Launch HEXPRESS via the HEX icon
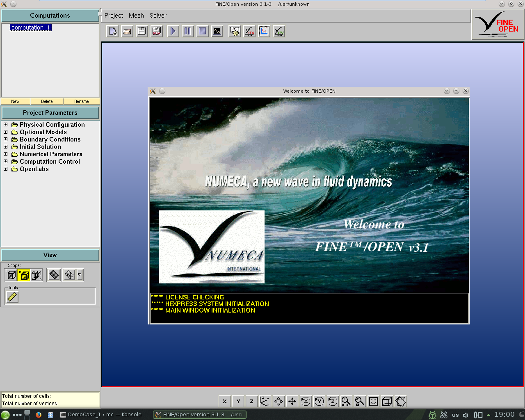The height and width of the screenshot is (420, 525). pyautogui.click(x=249, y=31)
